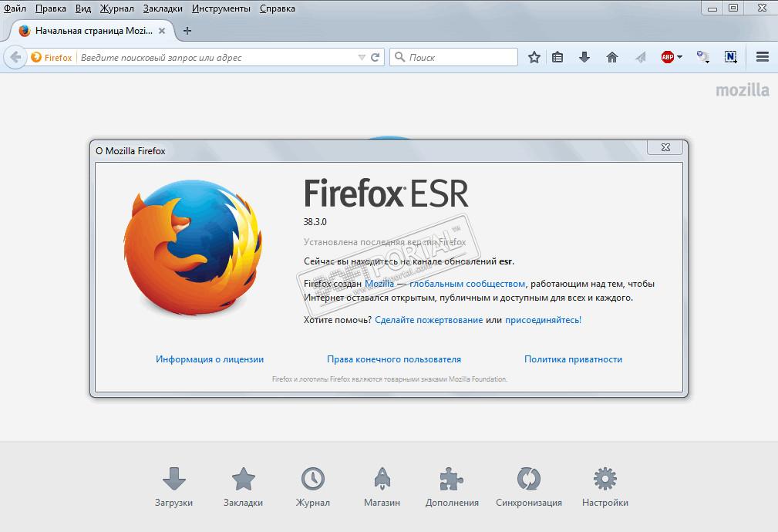Open Права конечного пользователя link
The height and width of the screenshot is (532, 778).
(393, 359)
